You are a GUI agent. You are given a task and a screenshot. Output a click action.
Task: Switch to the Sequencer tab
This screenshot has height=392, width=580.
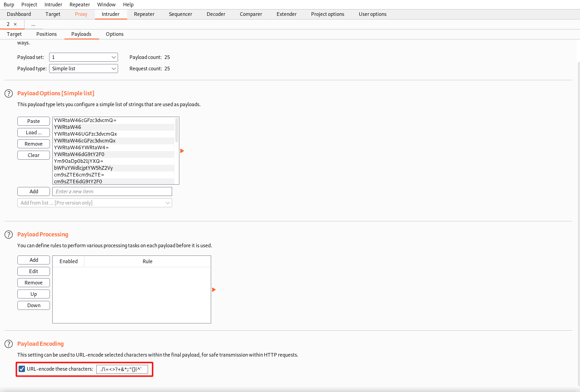pyautogui.click(x=180, y=14)
